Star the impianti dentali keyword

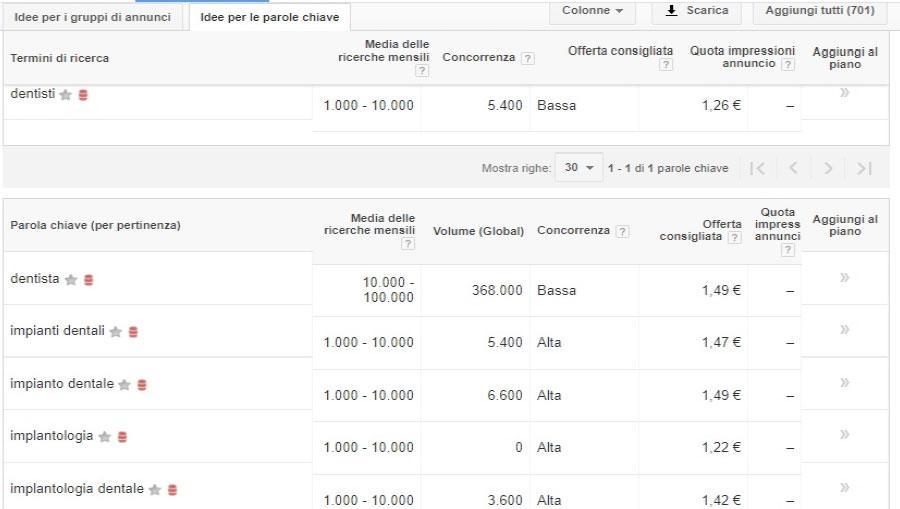[115, 332]
